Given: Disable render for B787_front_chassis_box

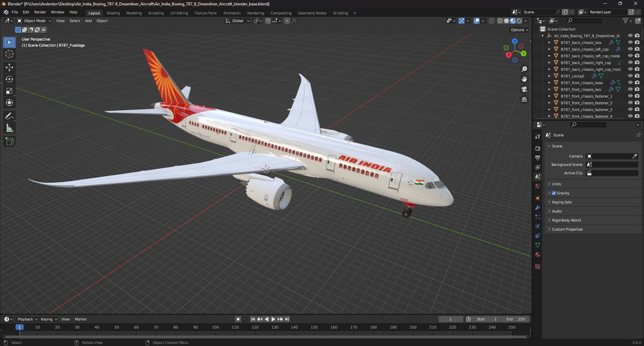Looking at the screenshot, I should click(x=637, y=90).
